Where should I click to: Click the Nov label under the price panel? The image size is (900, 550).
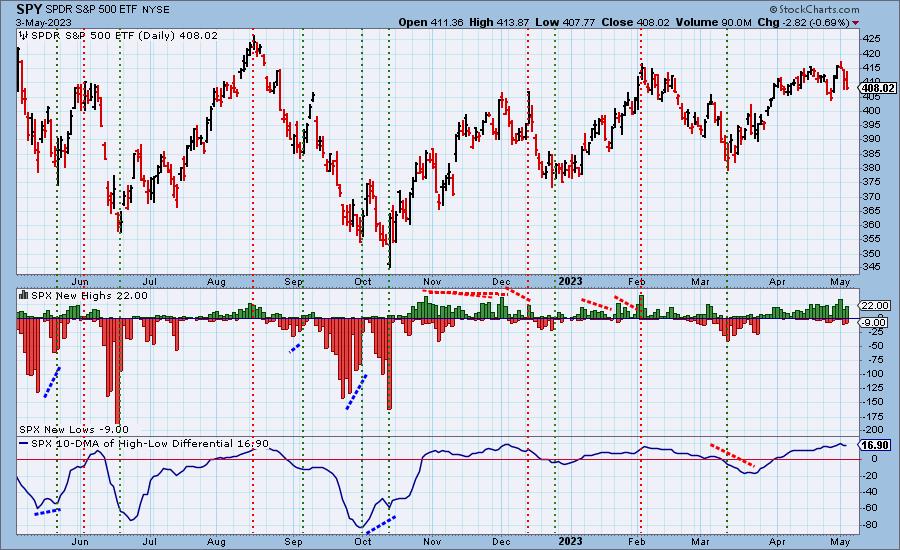432,282
